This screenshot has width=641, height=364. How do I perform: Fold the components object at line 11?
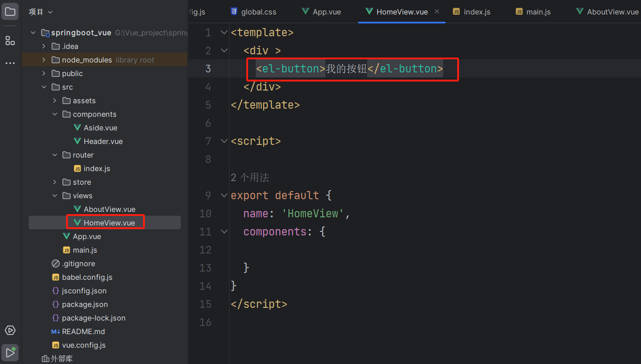point(224,232)
